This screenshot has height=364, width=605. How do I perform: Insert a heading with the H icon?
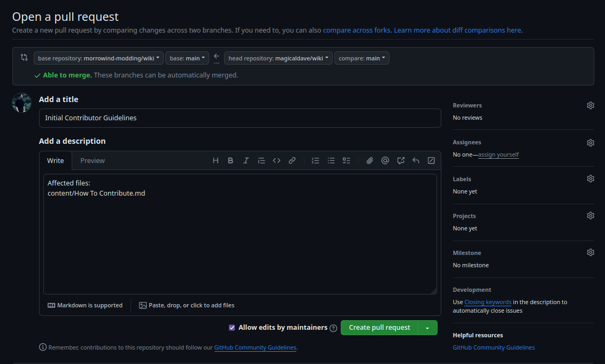tap(216, 160)
